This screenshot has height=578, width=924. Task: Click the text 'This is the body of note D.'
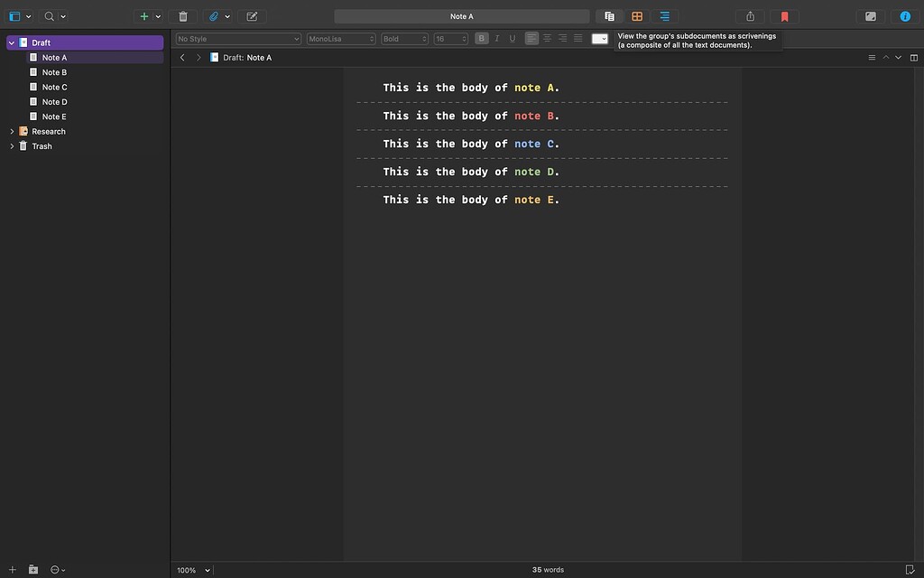point(471,172)
